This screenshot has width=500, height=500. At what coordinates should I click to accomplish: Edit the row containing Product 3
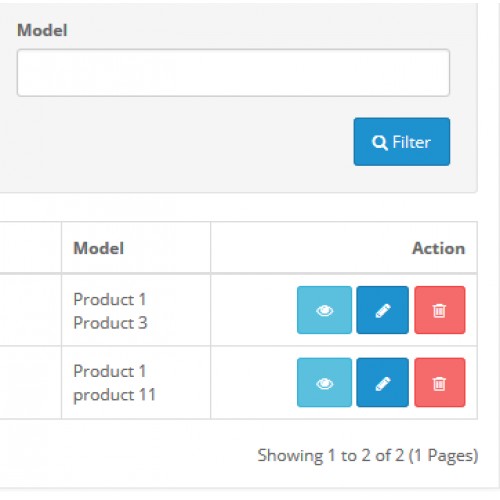pos(382,310)
